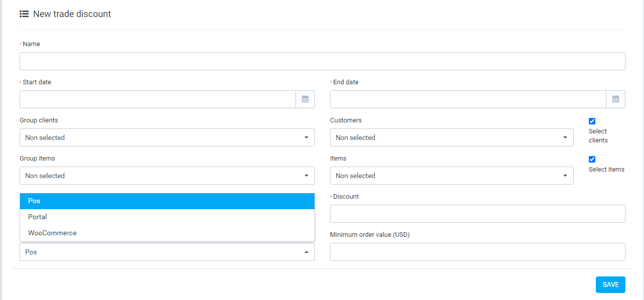Disable the Select items checkbox
This screenshot has width=644, height=300.
(x=592, y=159)
